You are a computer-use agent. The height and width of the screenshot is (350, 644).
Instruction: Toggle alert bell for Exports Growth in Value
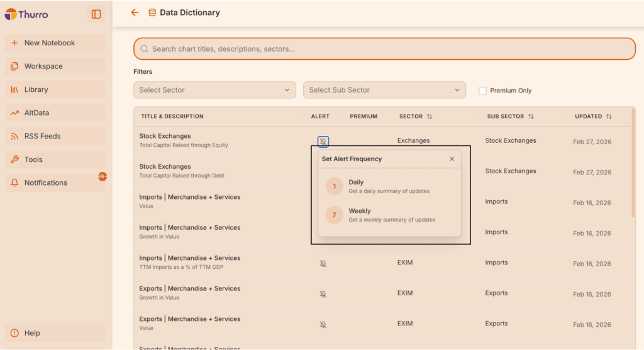[x=323, y=294]
